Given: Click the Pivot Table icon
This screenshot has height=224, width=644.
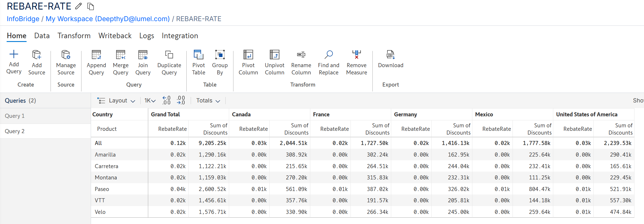Looking at the screenshot, I should [x=198, y=55].
